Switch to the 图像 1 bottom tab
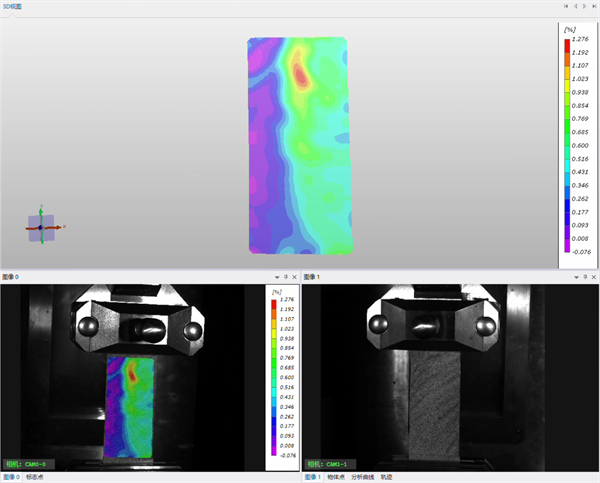The height and width of the screenshot is (483, 600). (x=313, y=477)
